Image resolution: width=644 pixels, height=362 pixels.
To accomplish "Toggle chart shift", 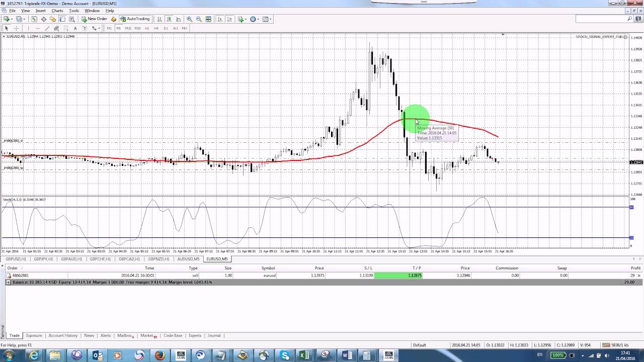I will click(230, 19).
